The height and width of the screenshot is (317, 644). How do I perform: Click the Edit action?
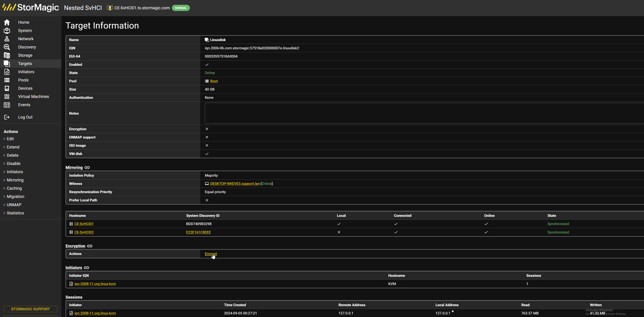10,139
